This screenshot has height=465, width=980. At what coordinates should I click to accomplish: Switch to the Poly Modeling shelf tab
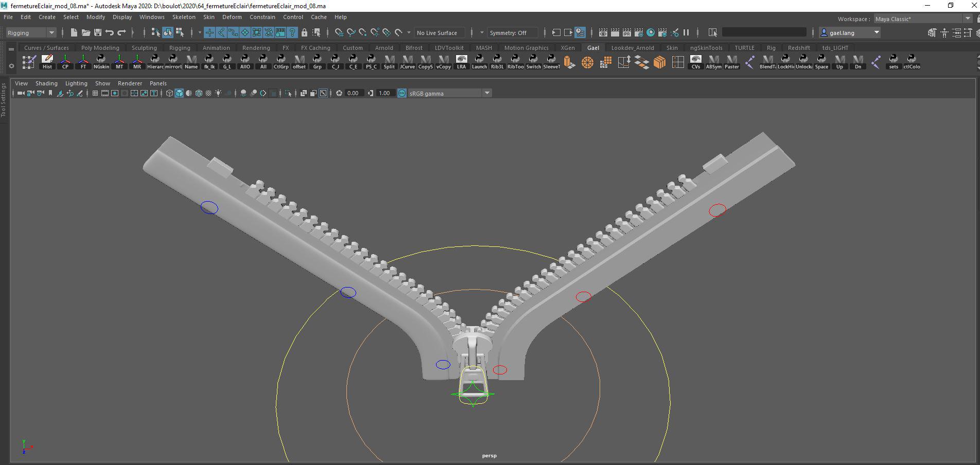[x=100, y=48]
